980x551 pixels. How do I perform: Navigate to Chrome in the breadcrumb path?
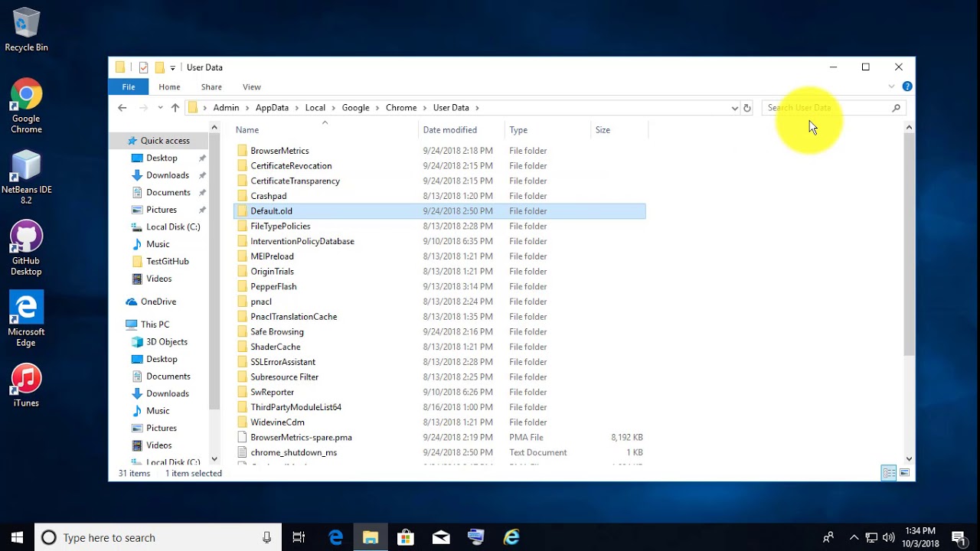click(x=401, y=108)
